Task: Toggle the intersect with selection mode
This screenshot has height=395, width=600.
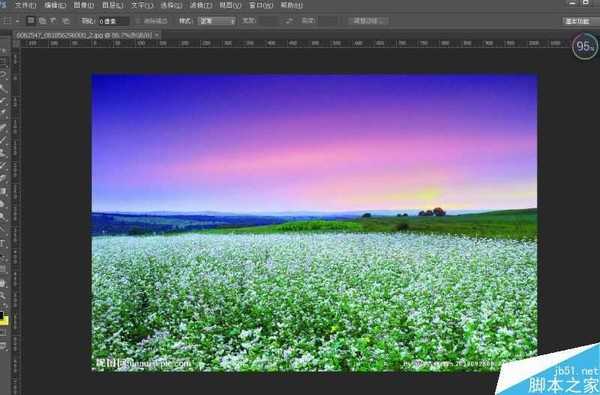Action: coord(66,21)
